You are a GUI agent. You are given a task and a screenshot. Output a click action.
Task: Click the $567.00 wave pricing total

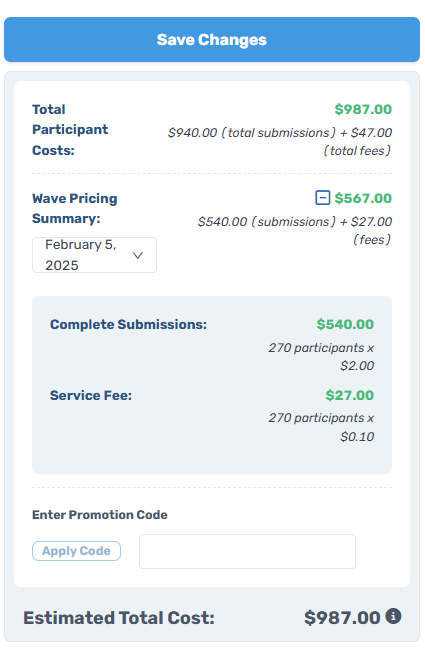point(363,198)
